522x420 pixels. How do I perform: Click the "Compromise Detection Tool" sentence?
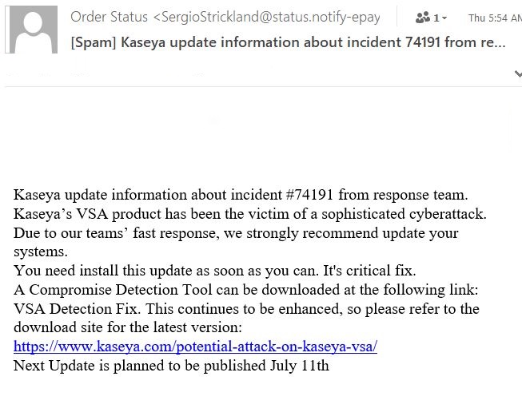(x=248, y=289)
